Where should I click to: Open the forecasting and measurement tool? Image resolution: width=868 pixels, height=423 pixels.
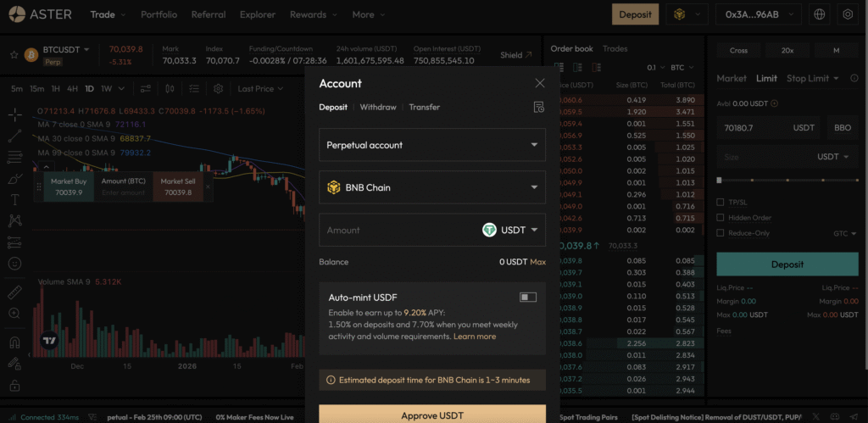coord(15,242)
